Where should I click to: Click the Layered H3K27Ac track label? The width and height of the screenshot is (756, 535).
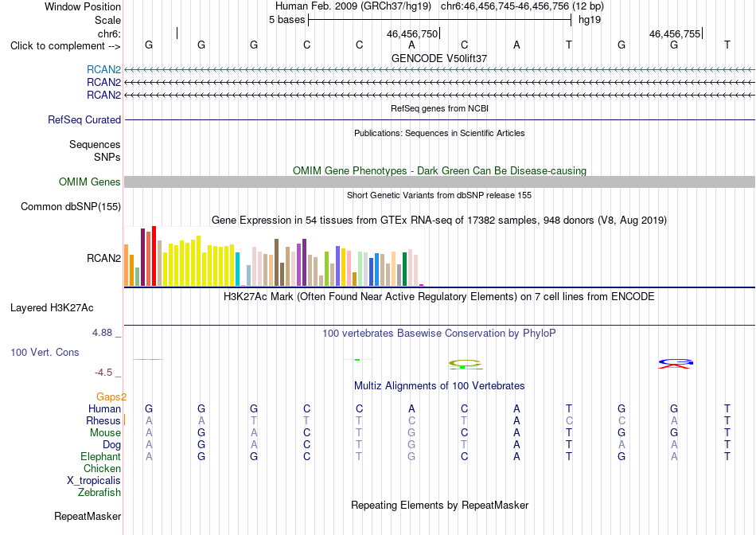[x=52, y=308]
